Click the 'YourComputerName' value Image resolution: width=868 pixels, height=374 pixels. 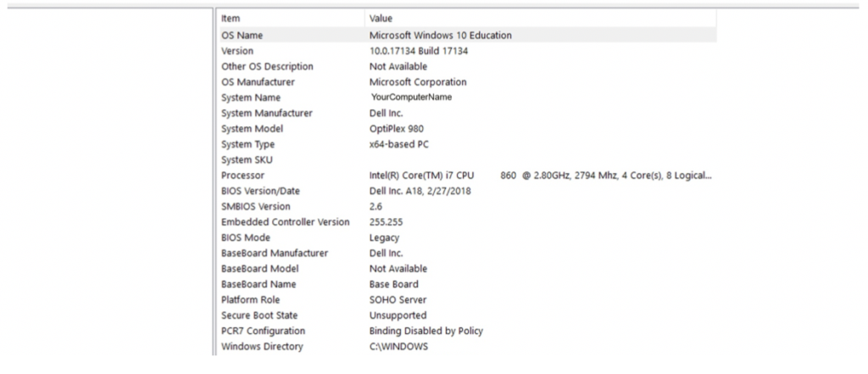[412, 97]
